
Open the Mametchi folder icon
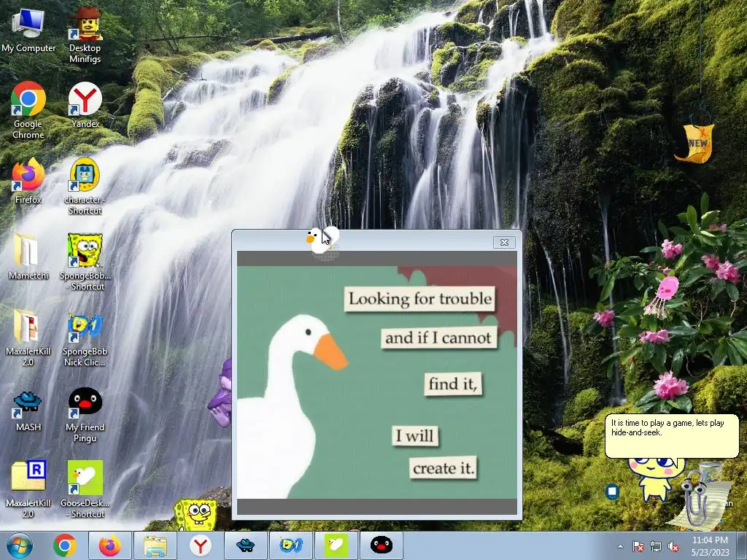click(28, 256)
